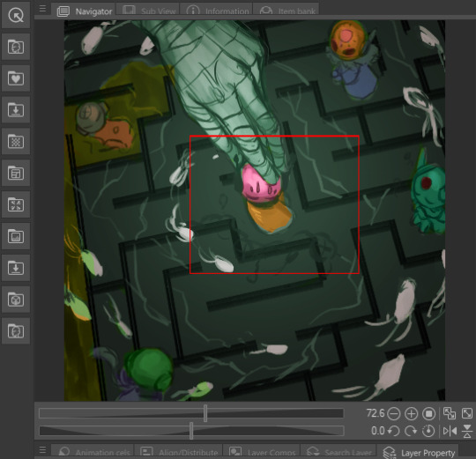Click the zoom scale slider handle
The height and width of the screenshot is (459, 476).
tap(205, 413)
